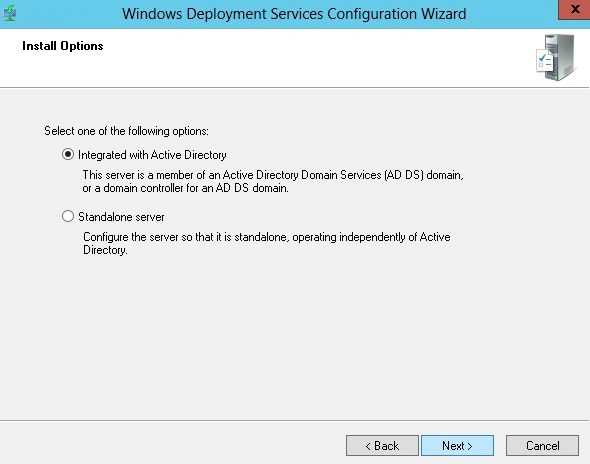The width and height of the screenshot is (590, 464).
Task: Cancel the configuration wizard
Action: point(542,446)
